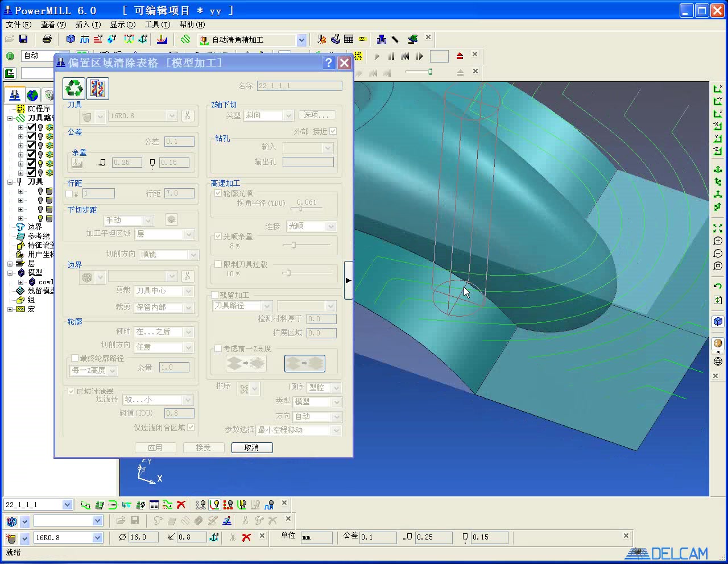
Task: Click the Save project floppy disk icon
Action: [23, 39]
